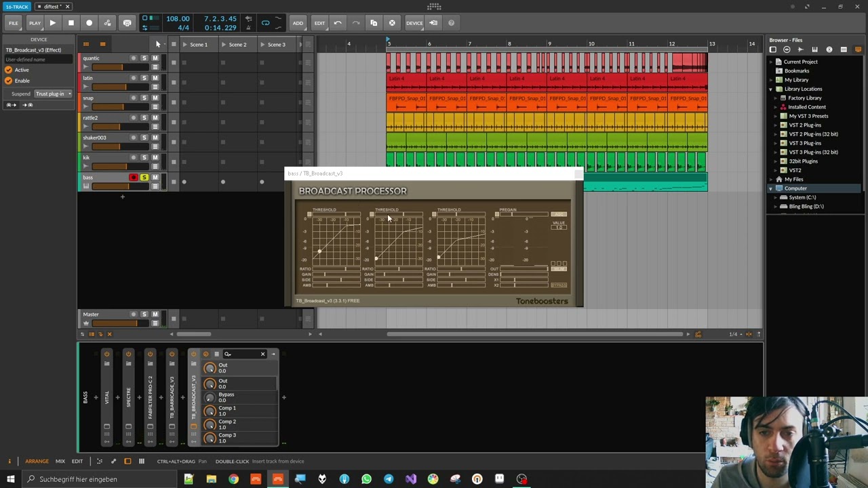
Task: Expand Current Project in browser tree
Action: (771, 62)
